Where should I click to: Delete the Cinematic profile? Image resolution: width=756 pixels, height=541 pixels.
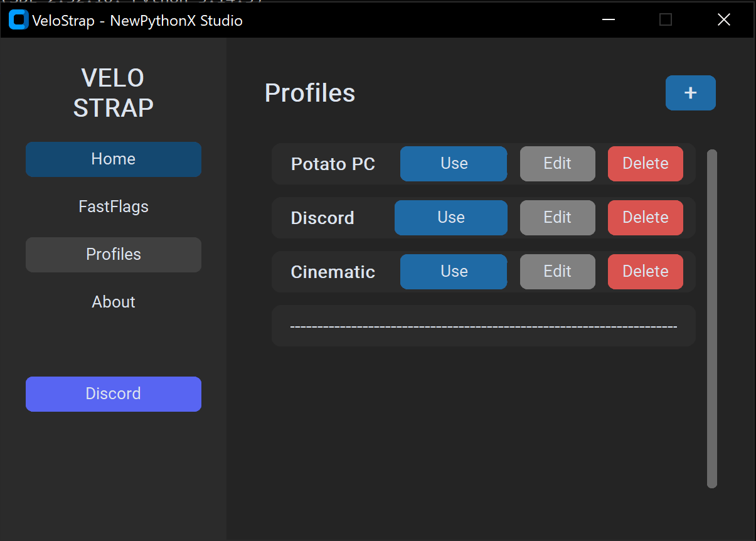click(x=645, y=272)
